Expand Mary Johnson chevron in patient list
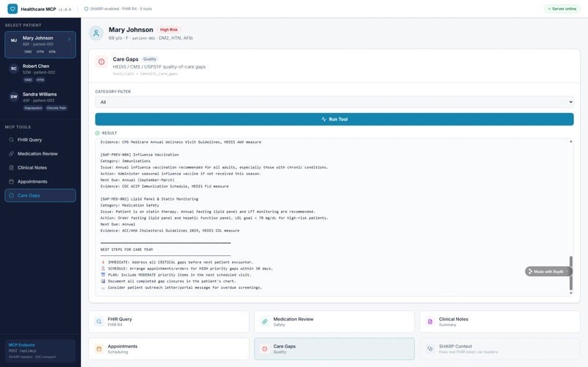Screen dimensions: 588x367 (x=69, y=39)
